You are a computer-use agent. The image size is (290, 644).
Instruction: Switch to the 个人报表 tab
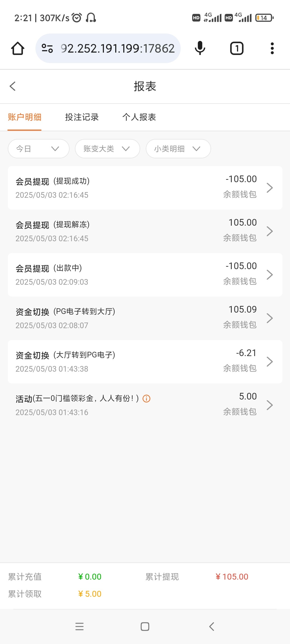139,117
